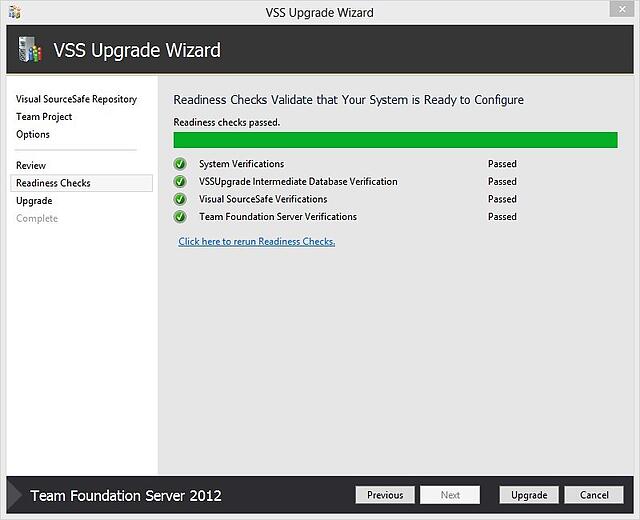Image resolution: width=640 pixels, height=520 pixels.
Task: Select the Options step in sidebar
Action: coord(33,134)
